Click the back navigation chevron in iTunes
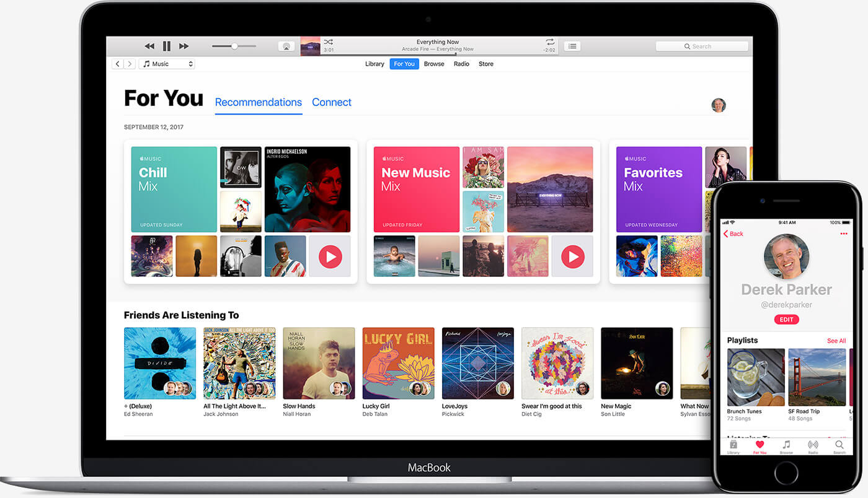The height and width of the screenshot is (498, 868). [117, 64]
